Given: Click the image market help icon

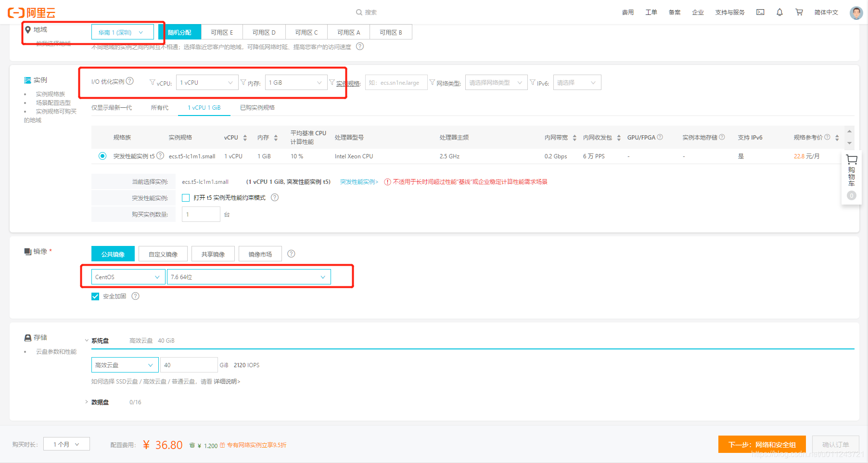Looking at the screenshot, I should pyautogui.click(x=291, y=254).
